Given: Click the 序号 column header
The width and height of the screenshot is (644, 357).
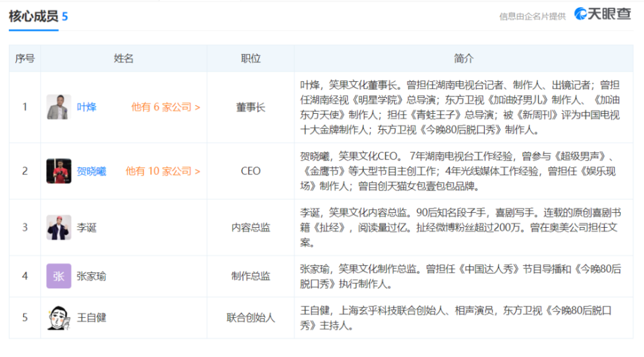Looking at the screenshot, I should pos(25,59).
